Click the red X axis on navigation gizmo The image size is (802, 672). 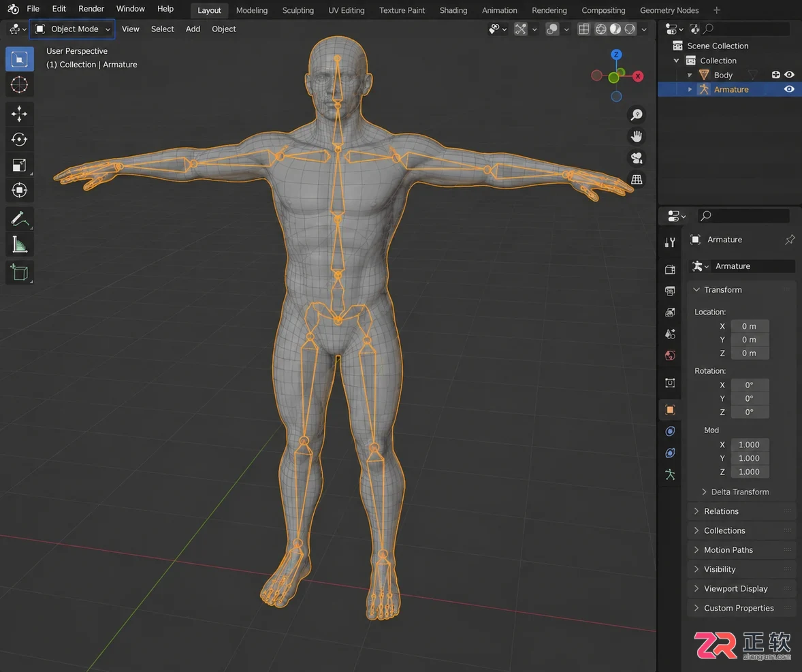coord(638,76)
